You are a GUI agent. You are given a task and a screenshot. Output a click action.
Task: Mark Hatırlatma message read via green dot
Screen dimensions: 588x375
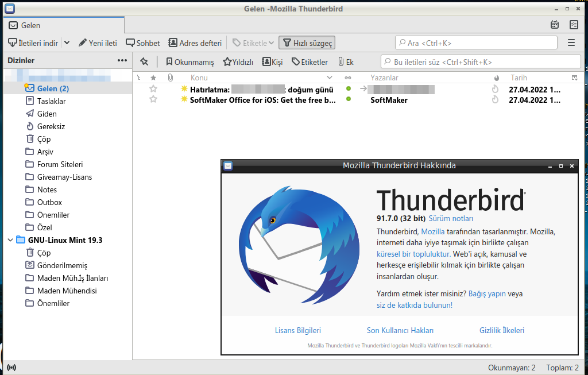pyautogui.click(x=349, y=88)
